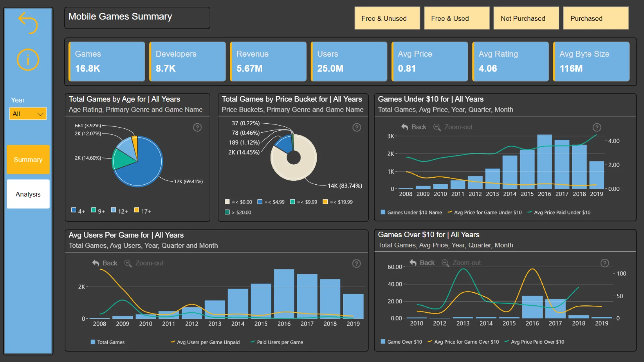Click the 2K (14.45%) blue donut segment

pyautogui.click(x=284, y=144)
